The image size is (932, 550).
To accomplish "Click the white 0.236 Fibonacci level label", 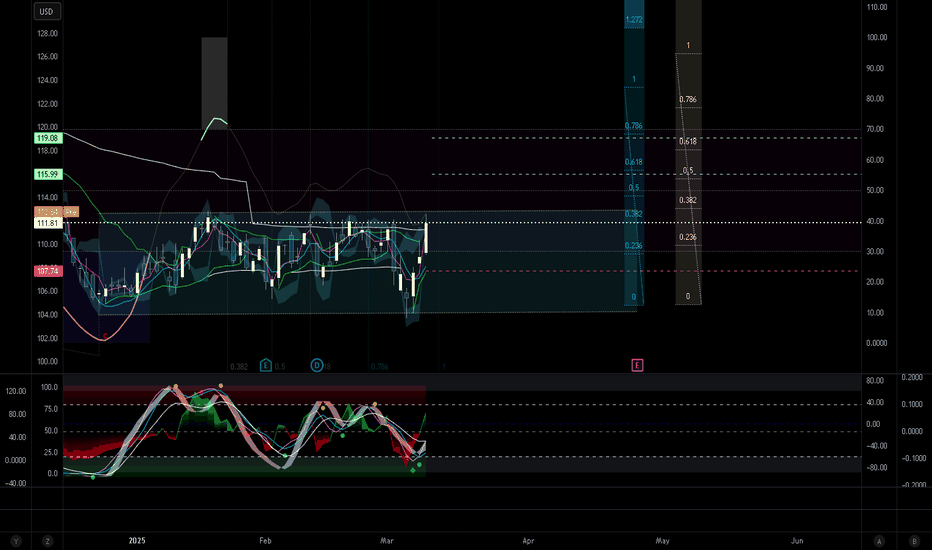I will click(688, 237).
